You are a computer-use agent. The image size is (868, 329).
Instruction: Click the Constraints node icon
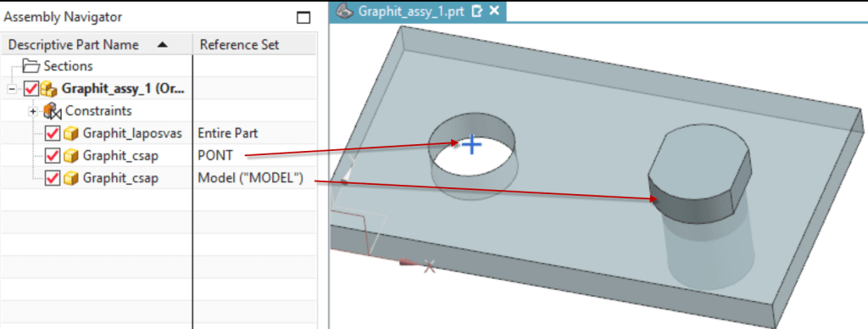point(53,111)
